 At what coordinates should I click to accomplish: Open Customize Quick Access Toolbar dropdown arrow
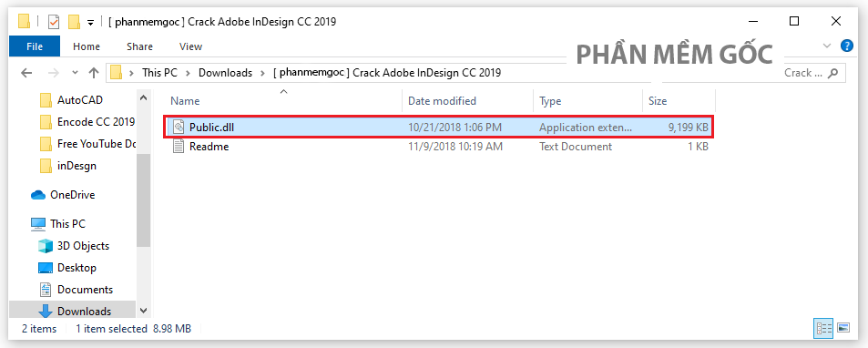[91, 22]
